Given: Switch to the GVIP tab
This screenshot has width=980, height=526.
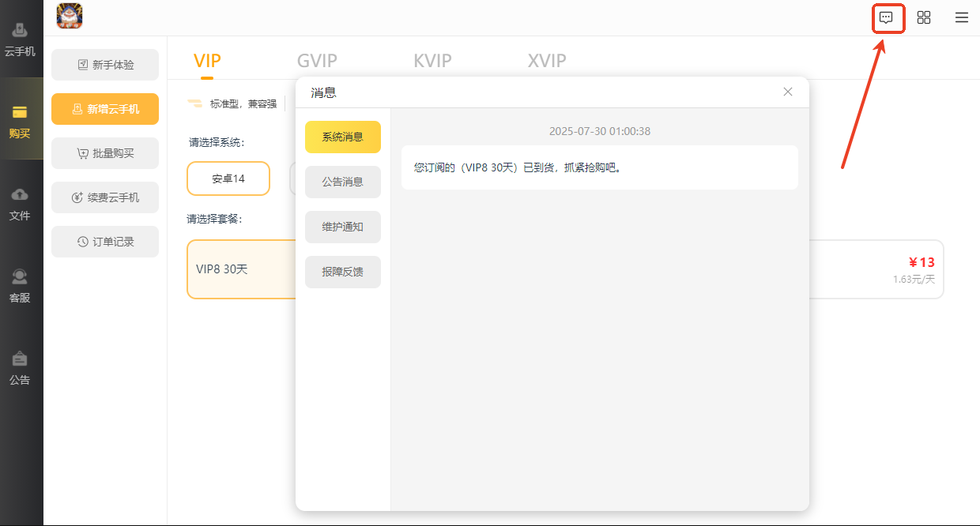Looking at the screenshot, I should click(317, 61).
